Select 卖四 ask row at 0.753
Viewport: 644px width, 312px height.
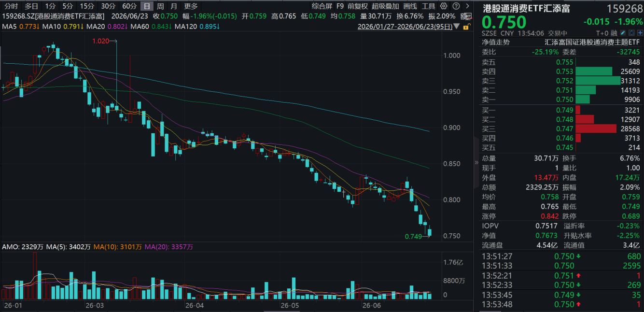click(561, 71)
